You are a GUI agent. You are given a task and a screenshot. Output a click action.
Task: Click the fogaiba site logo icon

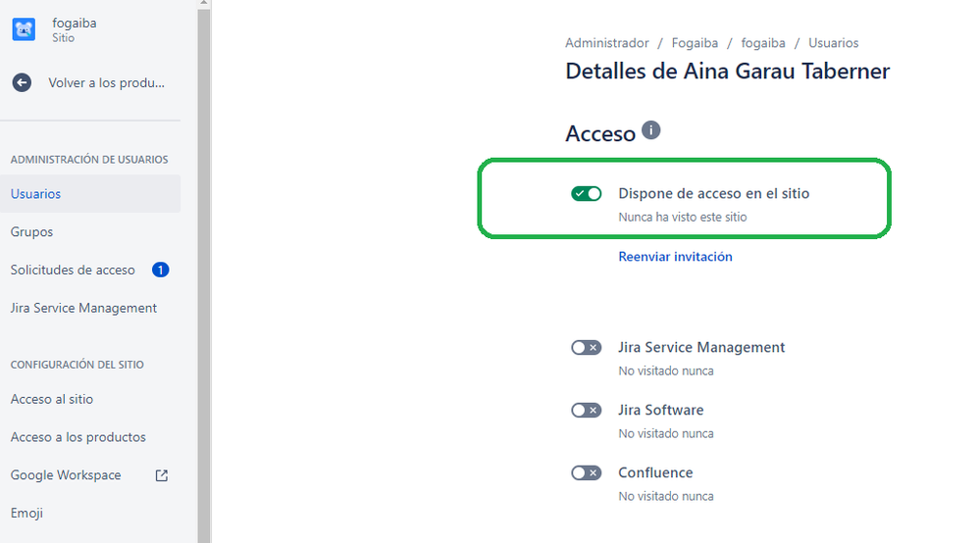point(24,29)
